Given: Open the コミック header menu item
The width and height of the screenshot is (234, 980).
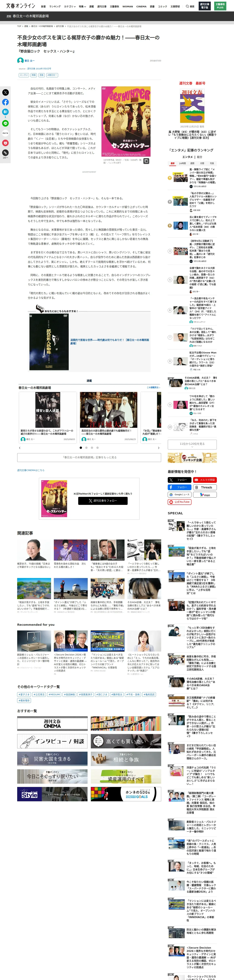Looking at the screenshot, I should point(162,7).
